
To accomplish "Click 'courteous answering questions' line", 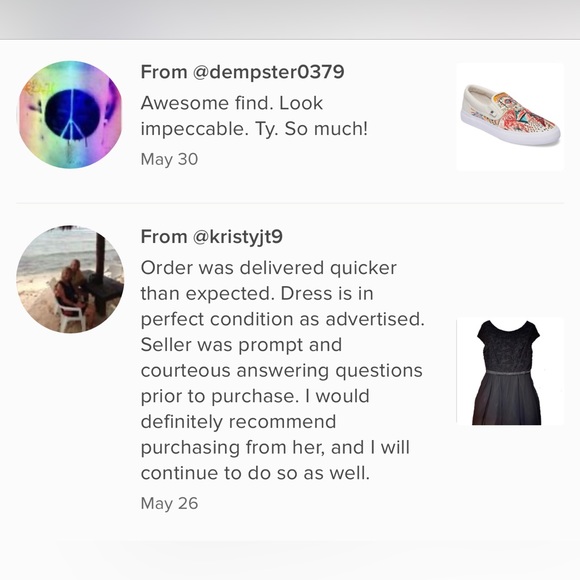I will tap(281, 371).
